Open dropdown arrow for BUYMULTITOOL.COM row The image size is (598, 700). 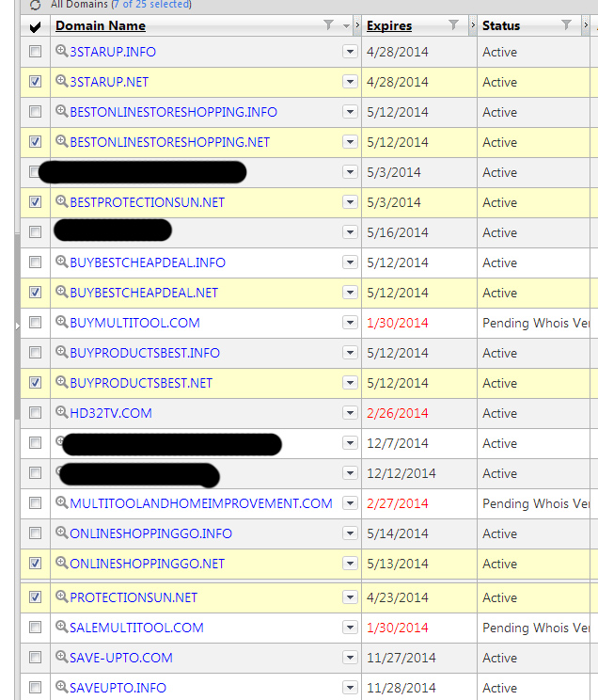[x=351, y=323]
